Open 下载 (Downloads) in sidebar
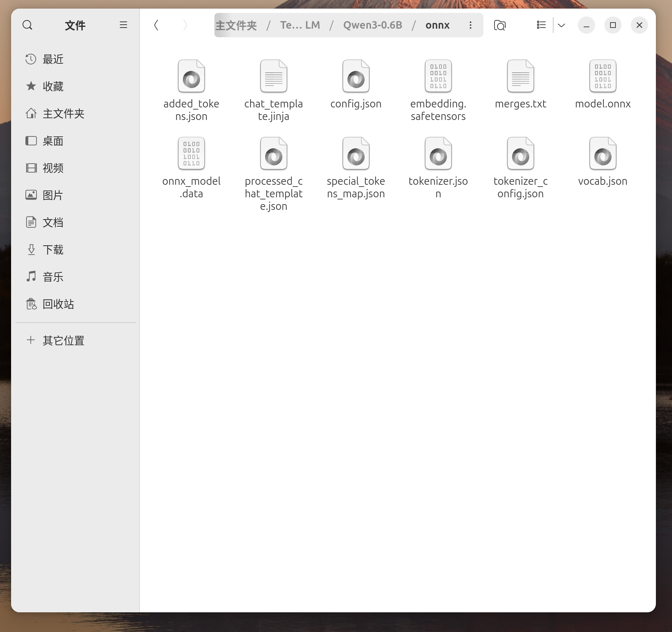The width and height of the screenshot is (672, 632). coord(76,250)
